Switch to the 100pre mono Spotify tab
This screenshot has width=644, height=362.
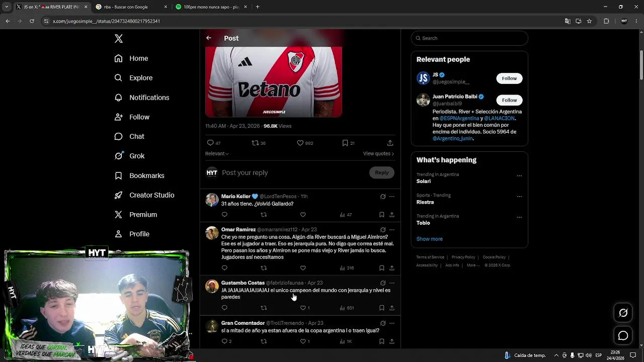[210, 7]
